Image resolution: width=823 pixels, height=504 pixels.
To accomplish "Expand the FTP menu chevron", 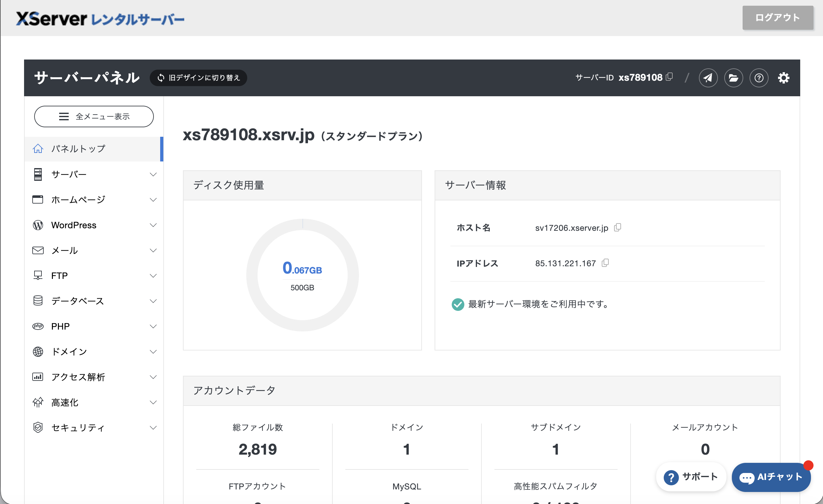I will [153, 275].
